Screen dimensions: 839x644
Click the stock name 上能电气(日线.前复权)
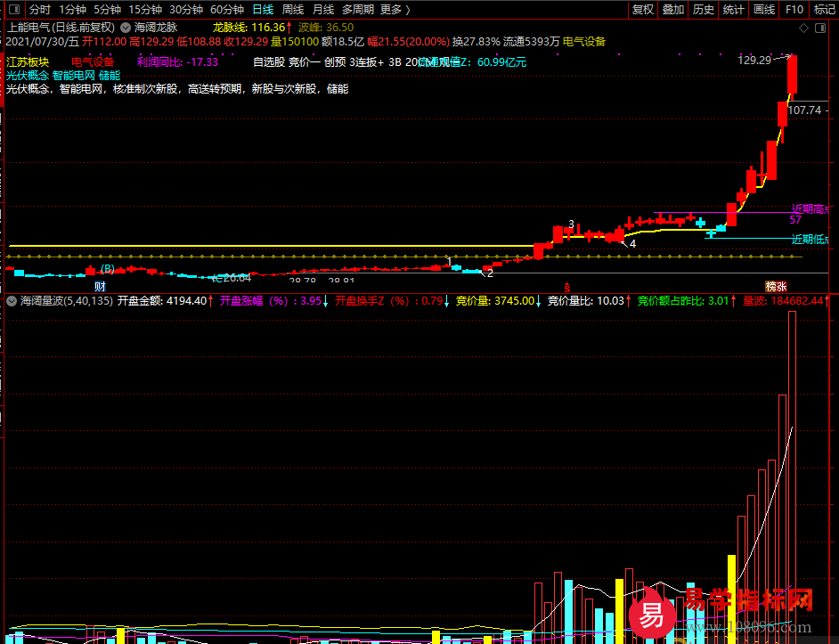[x=61, y=28]
